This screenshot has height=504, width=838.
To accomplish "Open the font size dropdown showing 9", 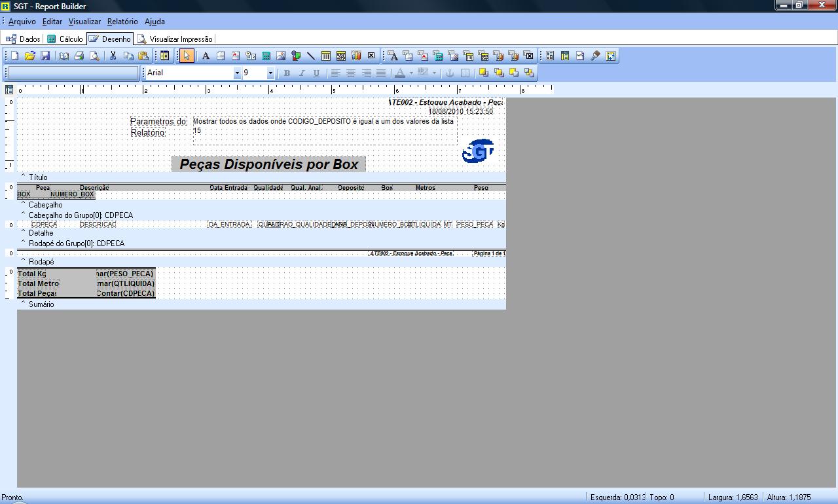I will 270,73.
